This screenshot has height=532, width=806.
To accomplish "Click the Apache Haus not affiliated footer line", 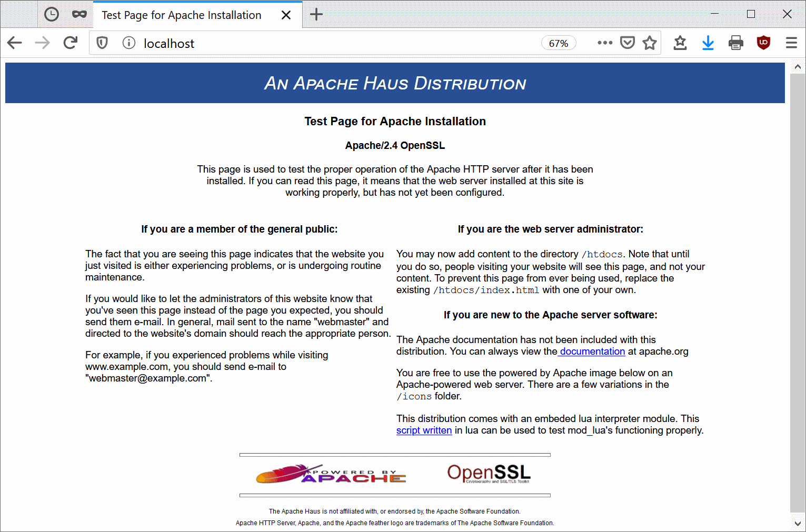I will (x=394, y=511).
